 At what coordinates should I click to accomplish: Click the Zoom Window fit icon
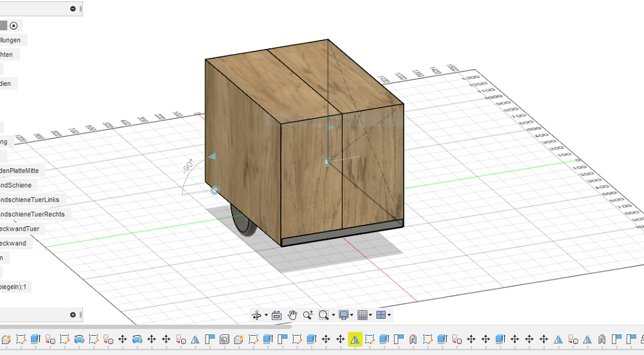click(323, 315)
